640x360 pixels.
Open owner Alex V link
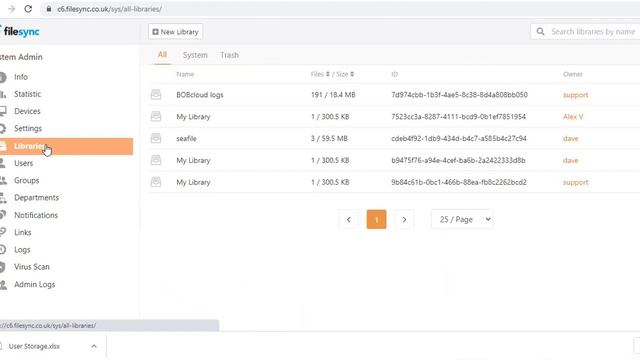573,117
